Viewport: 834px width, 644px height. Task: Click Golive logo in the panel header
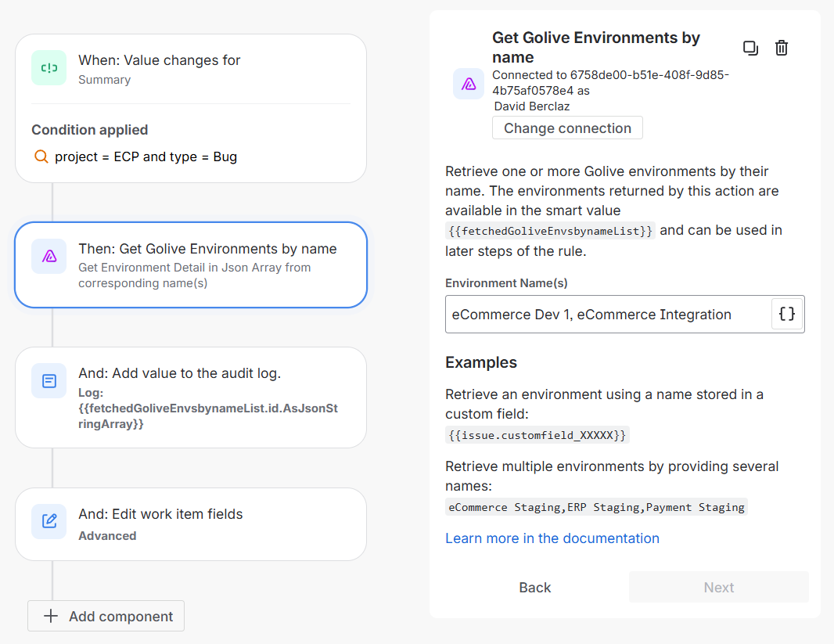pos(468,84)
